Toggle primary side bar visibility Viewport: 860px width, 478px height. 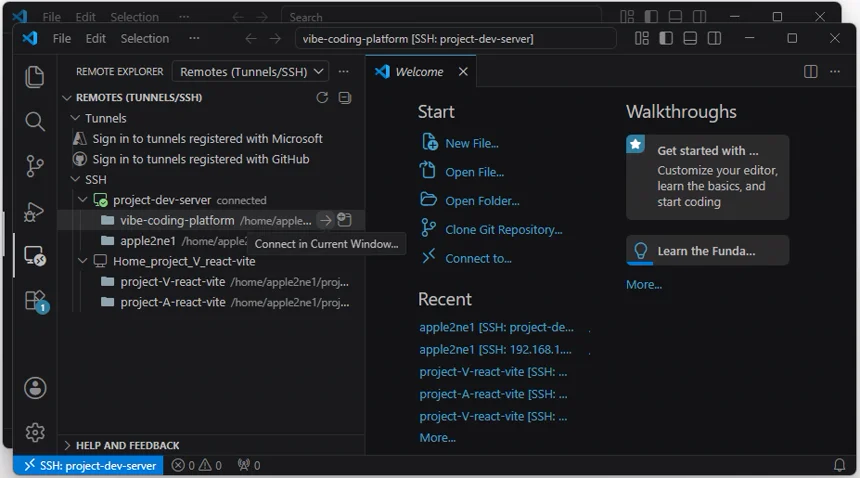point(666,38)
